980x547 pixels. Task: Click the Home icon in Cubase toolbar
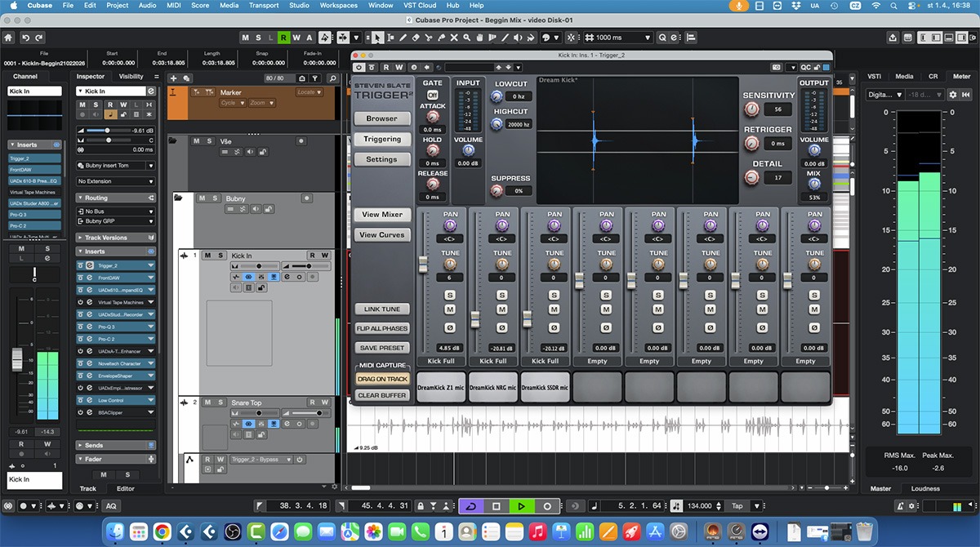[8, 38]
